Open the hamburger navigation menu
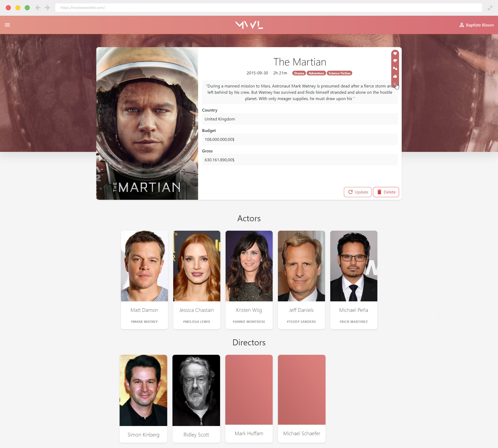Screen dimensions: 498x448 [7, 25]
